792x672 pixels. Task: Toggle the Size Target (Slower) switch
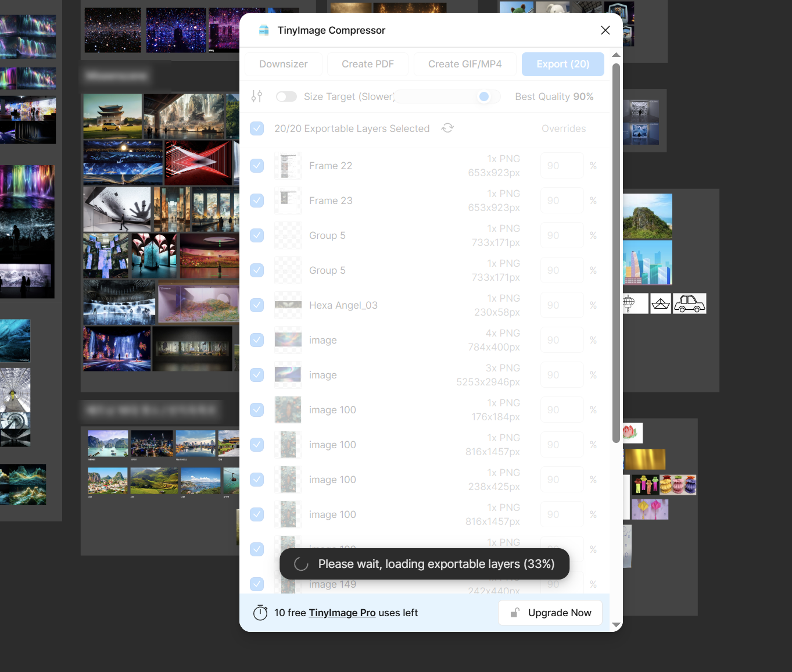point(286,96)
